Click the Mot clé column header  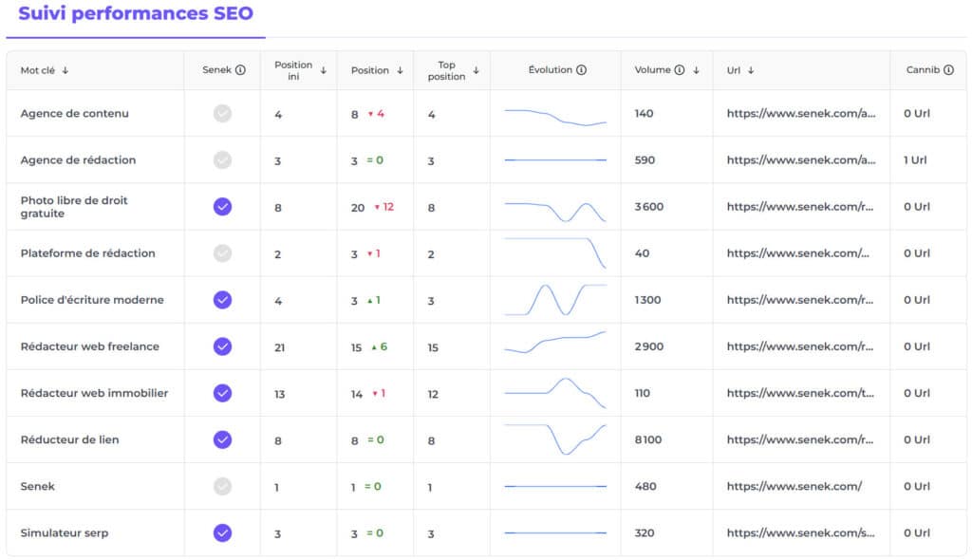[x=38, y=70]
